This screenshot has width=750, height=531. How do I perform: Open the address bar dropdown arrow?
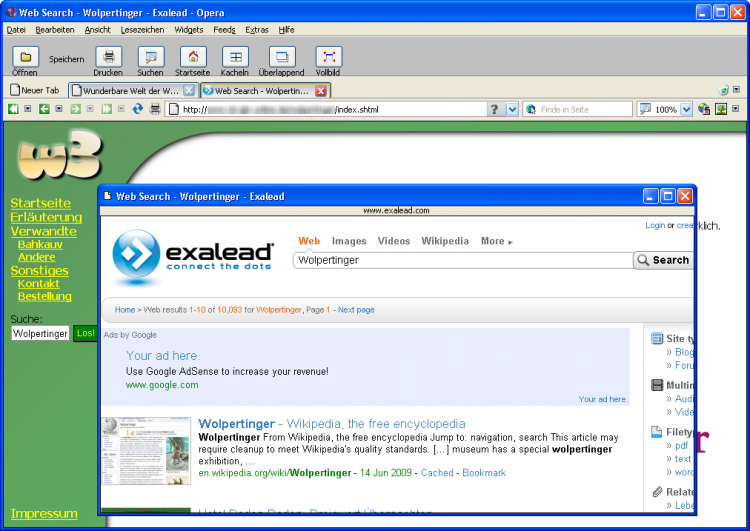click(512, 109)
